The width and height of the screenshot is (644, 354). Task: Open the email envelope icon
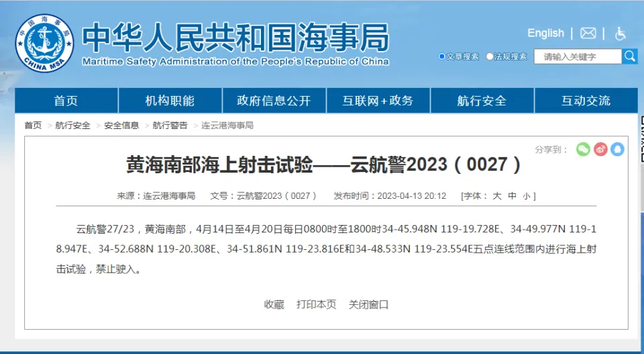[588, 34]
